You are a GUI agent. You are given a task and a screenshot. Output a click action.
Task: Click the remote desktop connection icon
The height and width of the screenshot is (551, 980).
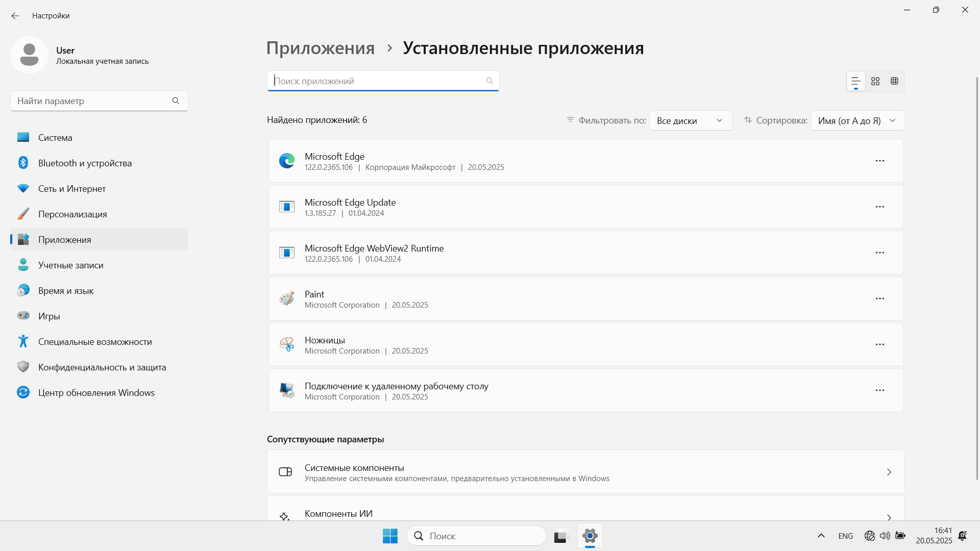coord(287,390)
